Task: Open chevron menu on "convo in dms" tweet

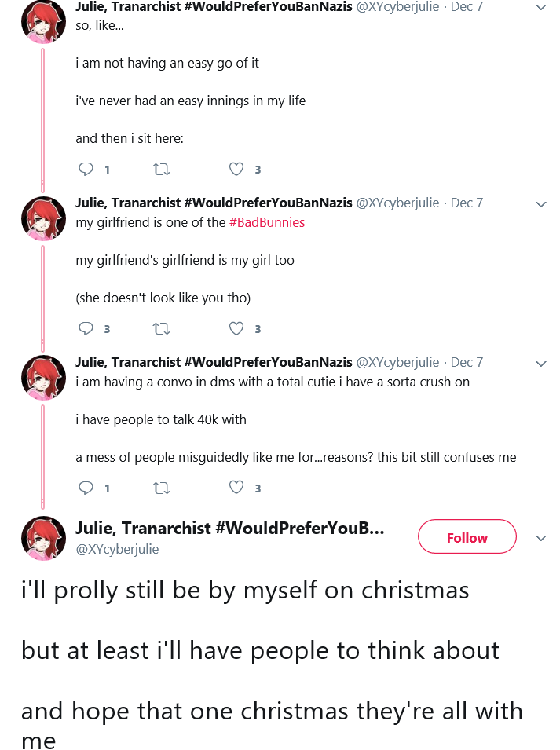Action: pos(541,364)
